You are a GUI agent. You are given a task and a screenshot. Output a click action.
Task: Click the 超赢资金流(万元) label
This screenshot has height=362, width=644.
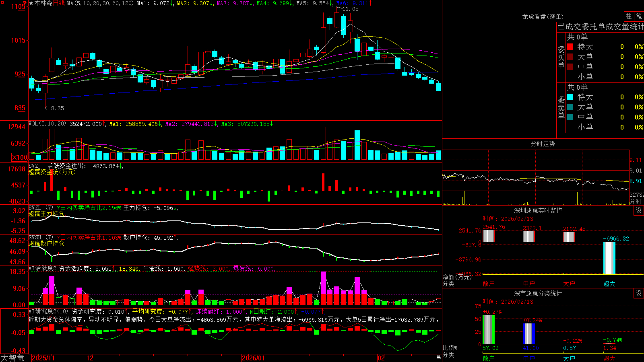point(52,172)
